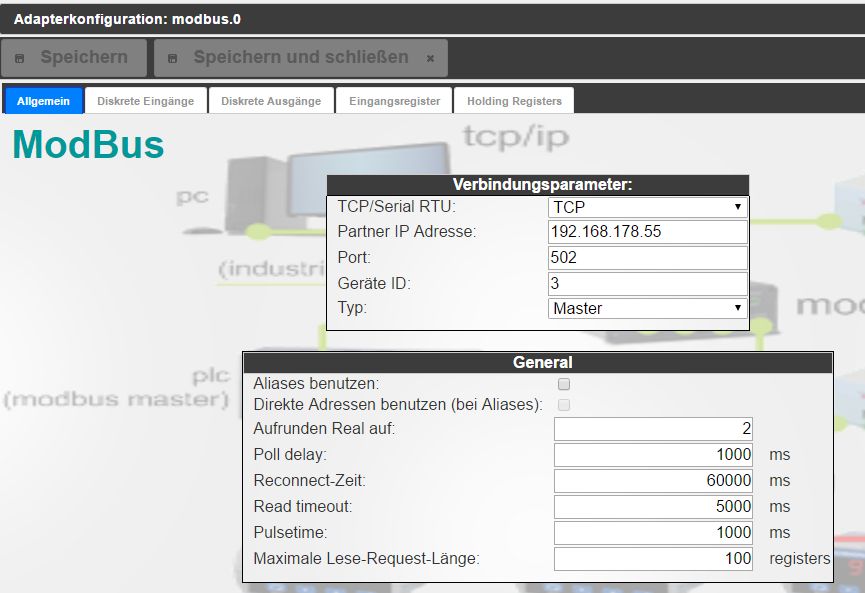The image size is (865, 593).
Task: Click the Read timeout input field
Action: point(653,506)
